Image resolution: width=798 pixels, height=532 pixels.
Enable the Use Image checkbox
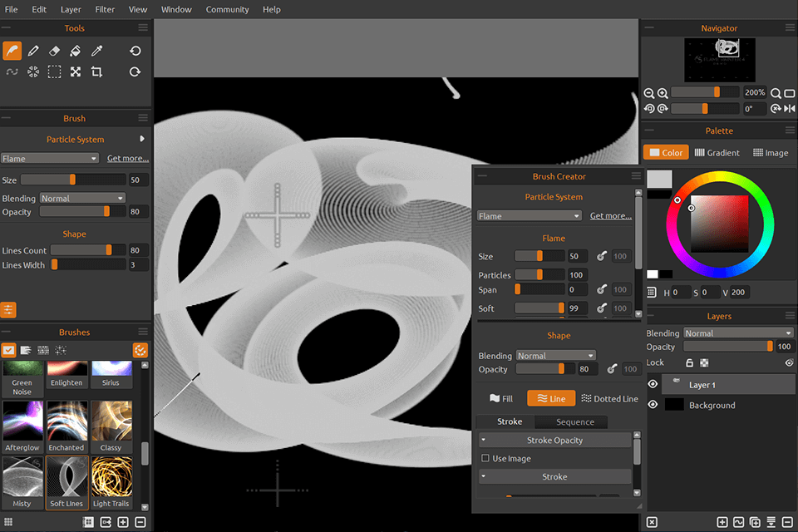[485, 459]
